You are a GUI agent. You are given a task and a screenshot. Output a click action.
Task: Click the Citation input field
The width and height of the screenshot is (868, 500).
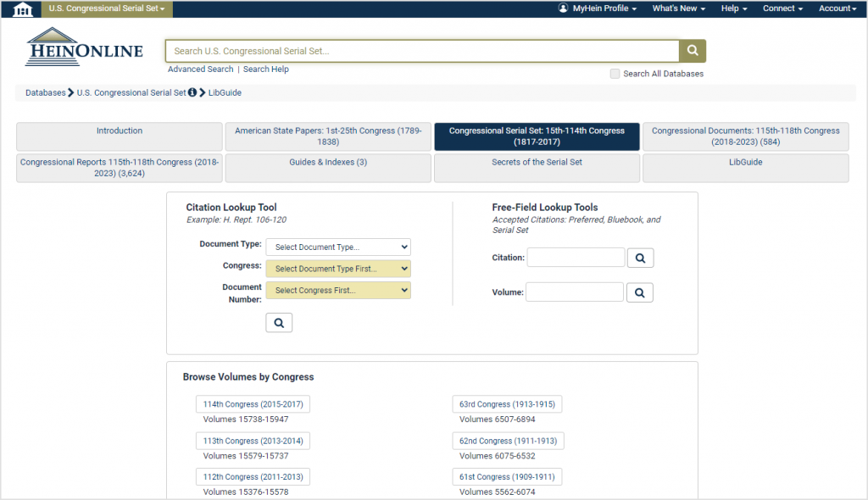576,258
